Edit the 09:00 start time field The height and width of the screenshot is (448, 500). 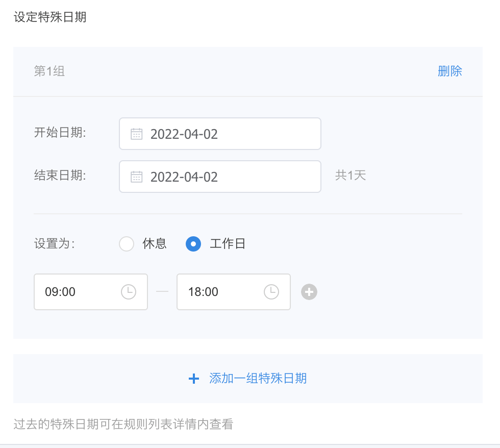point(91,292)
